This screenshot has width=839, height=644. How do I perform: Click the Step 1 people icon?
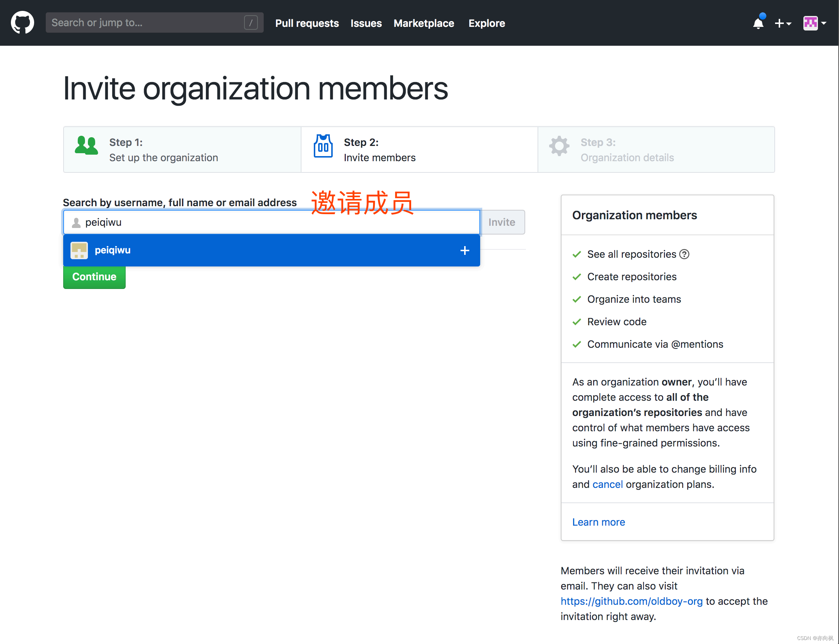pyautogui.click(x=86, y=146)
